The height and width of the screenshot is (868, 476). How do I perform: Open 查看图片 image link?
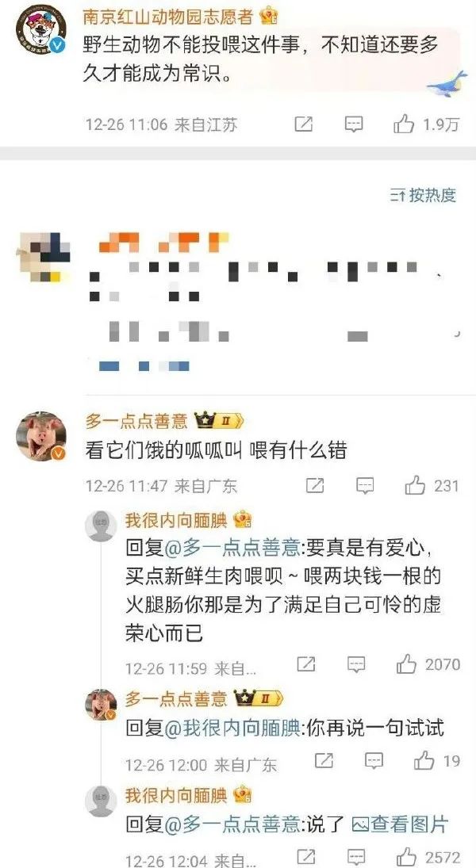coord(400,824)
